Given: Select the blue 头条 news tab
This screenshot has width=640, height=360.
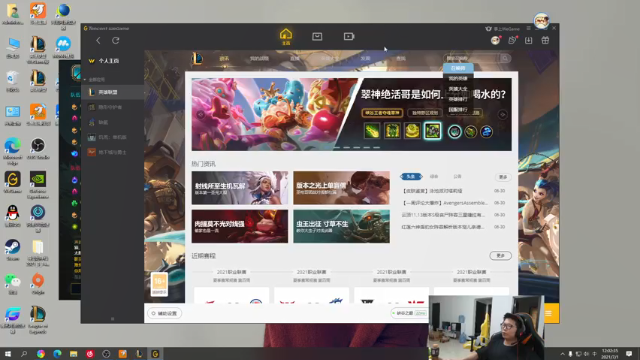Looking at the screenshot, I should click(411, 176).
